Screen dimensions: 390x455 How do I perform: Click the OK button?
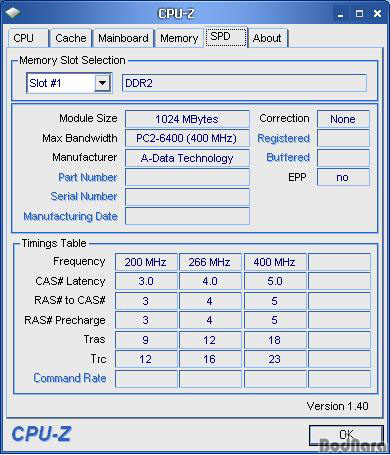tap(346, 435)
